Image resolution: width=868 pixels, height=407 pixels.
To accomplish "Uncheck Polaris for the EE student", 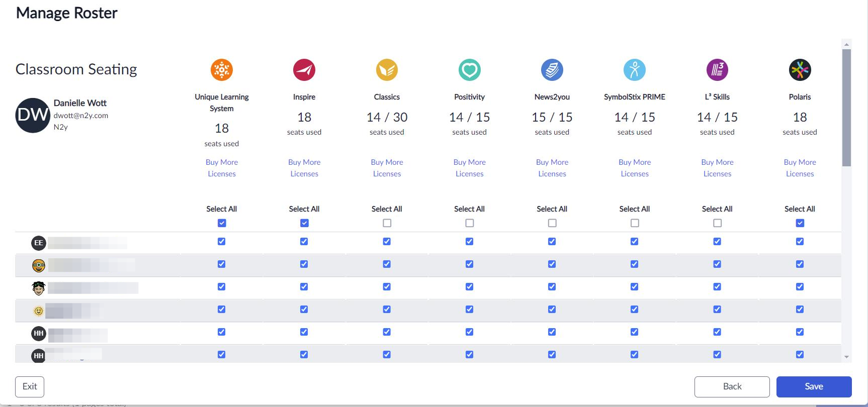I will click(800, 242).
